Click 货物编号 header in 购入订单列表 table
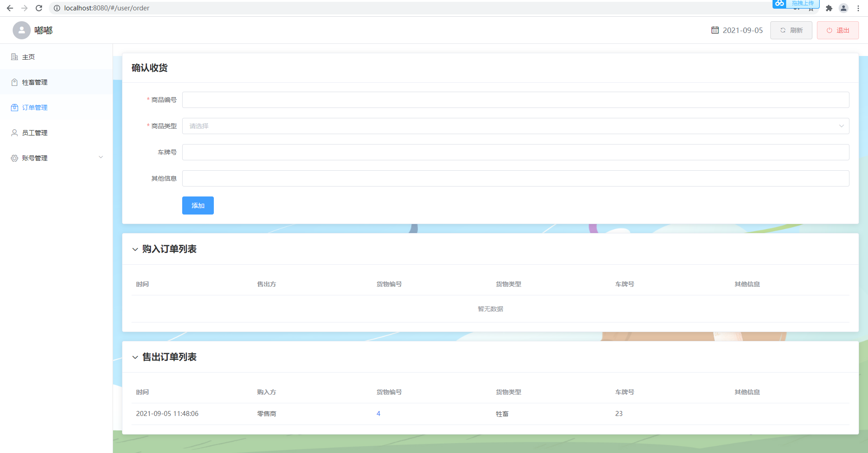Screen dimensions: 868x453 tap(389, 284)
